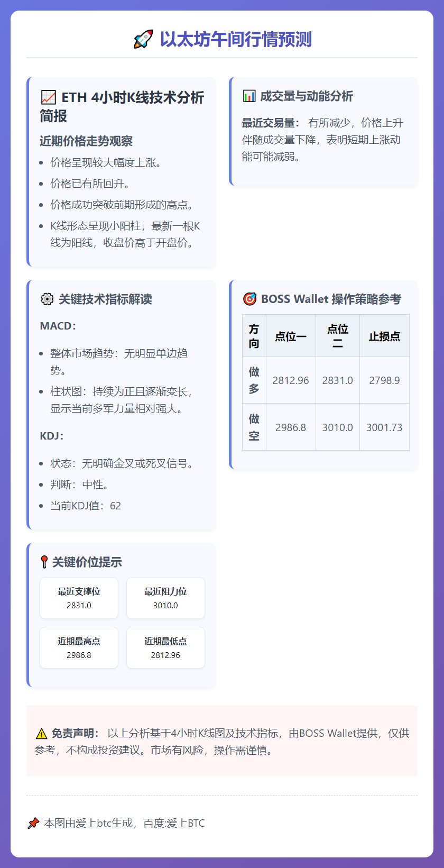The height and width of the screenshot is (868, 444).
Task: Click the subheading 近期价格走势观察
Action: (x=86, y=141)
